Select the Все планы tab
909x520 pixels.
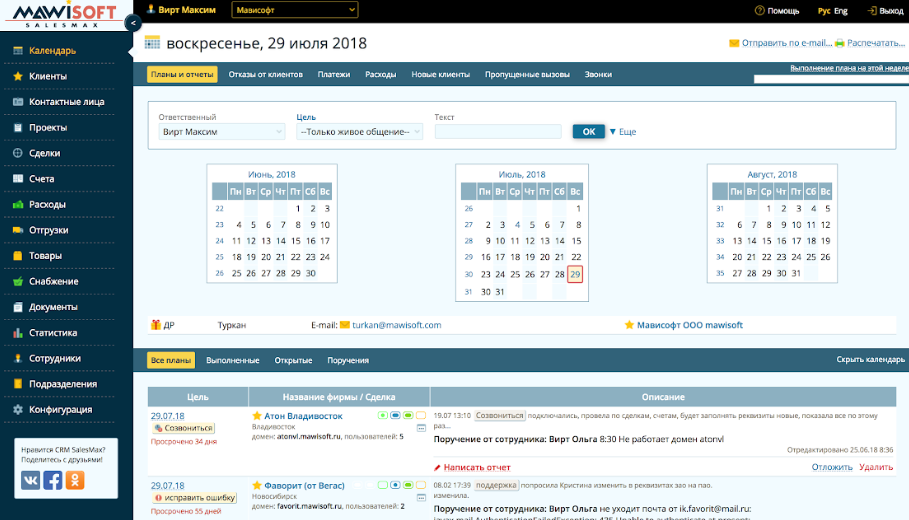click(171, 360)
